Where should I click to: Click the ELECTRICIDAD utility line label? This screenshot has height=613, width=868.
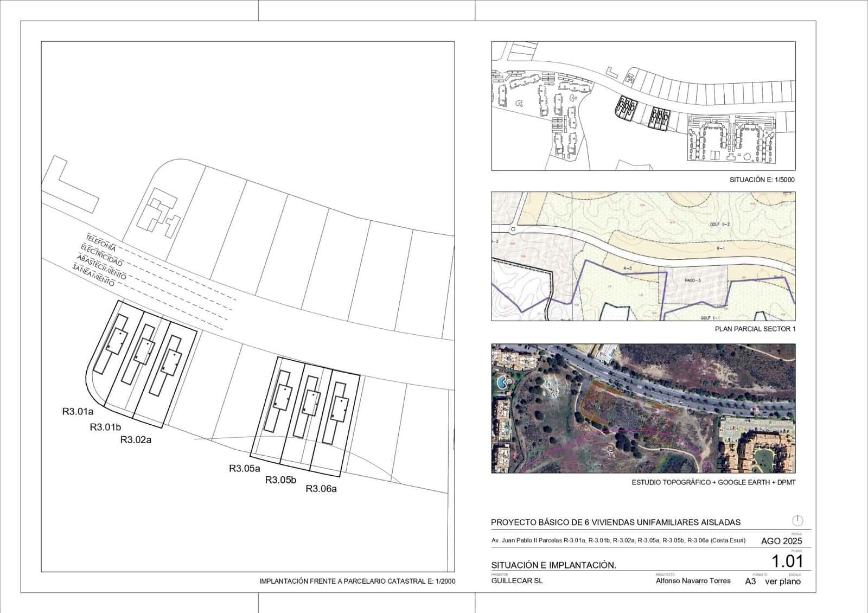(x=101, y=256)
